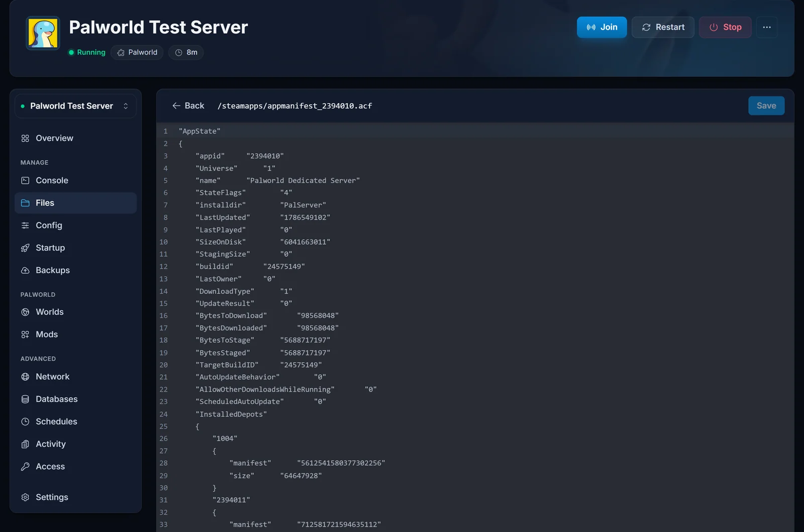Click the green Running status label
804x532 pixels.
[91, 52]
